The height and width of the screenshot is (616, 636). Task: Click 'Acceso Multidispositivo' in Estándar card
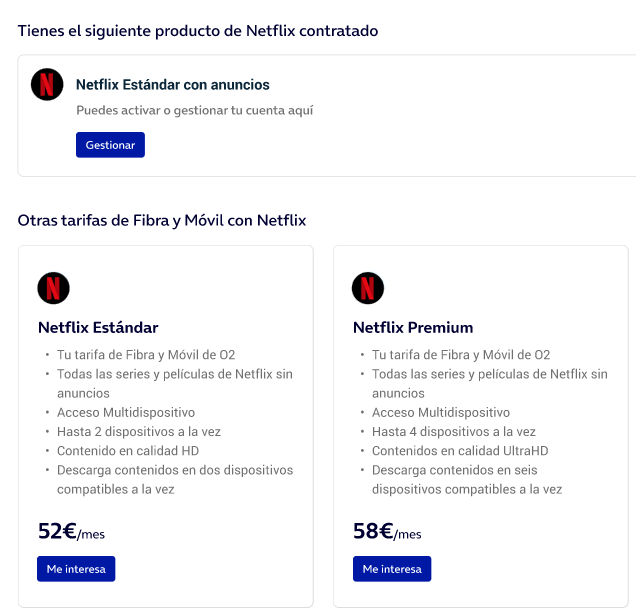tap(126, 412)
